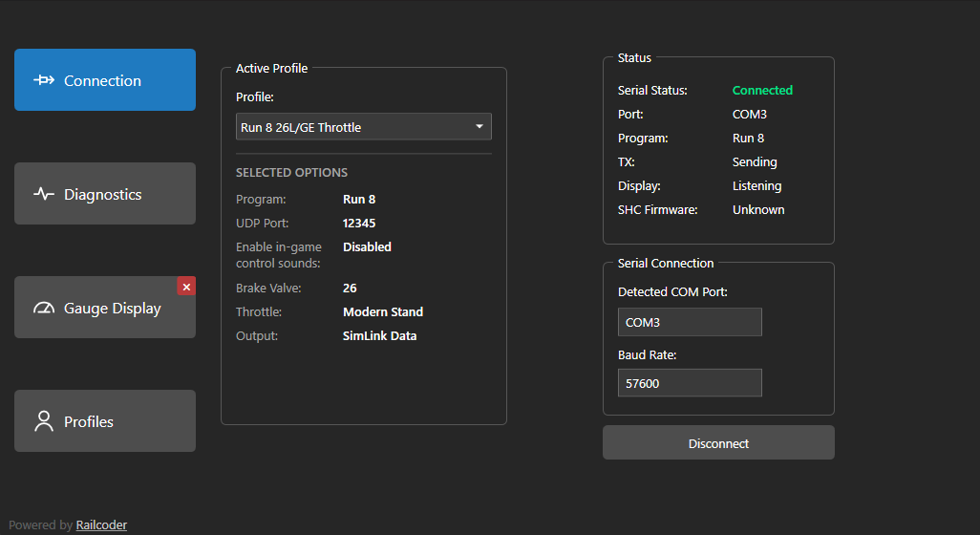Viewport: 980px width, 535px height.
Task: Click the Profile dropdown arrow
Action: click(479, 126)
